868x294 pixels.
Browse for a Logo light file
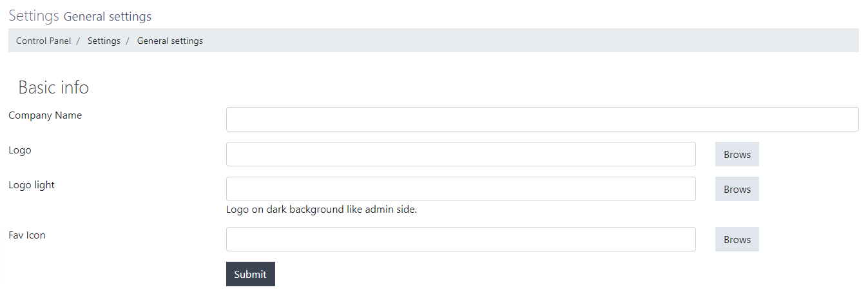(737, 189)
